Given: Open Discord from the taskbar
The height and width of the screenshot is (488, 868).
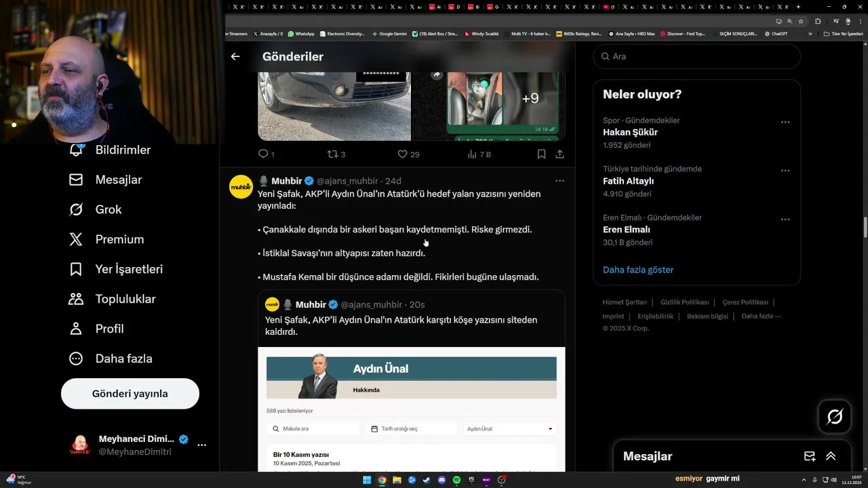Looking at the screenshot, I should [x=441, y=480].
